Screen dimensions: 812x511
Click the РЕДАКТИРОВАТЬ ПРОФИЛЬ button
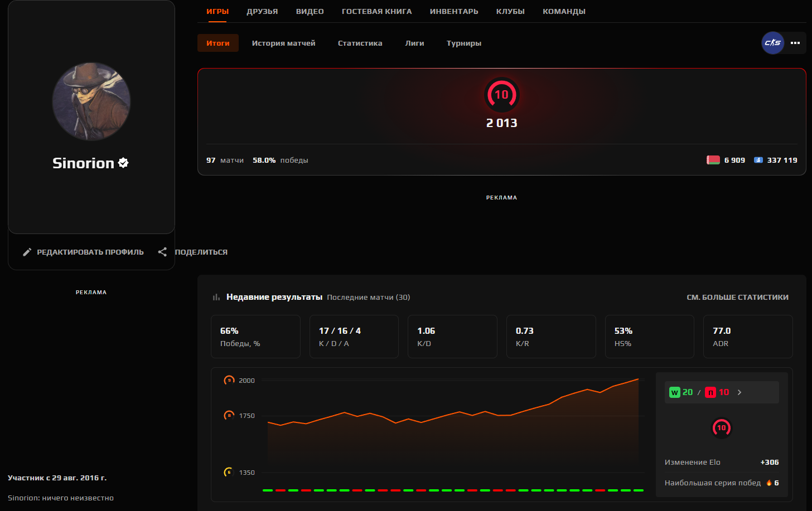coord(83,252)
